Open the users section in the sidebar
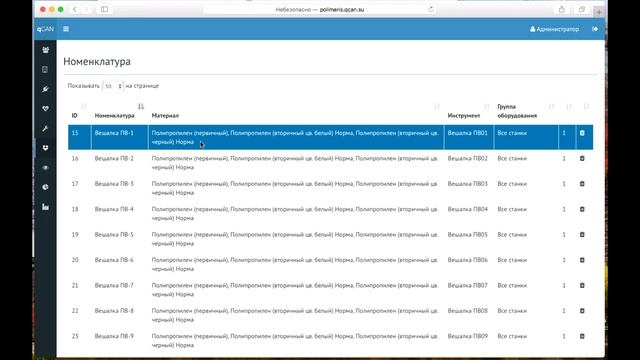Image resolution: width=640 pixels, height=360 pixels. click(45, 50)
